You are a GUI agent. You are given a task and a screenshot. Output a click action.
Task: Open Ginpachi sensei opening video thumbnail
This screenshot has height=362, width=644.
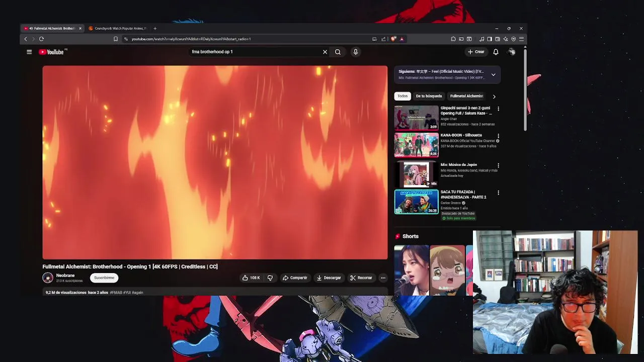coord(416,118)
